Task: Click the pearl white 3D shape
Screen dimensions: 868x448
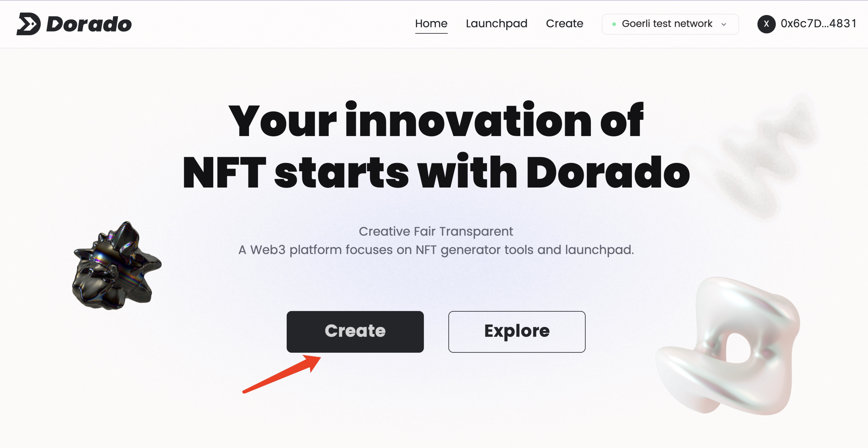Action: pyautogui.click(x=728, y=346)
